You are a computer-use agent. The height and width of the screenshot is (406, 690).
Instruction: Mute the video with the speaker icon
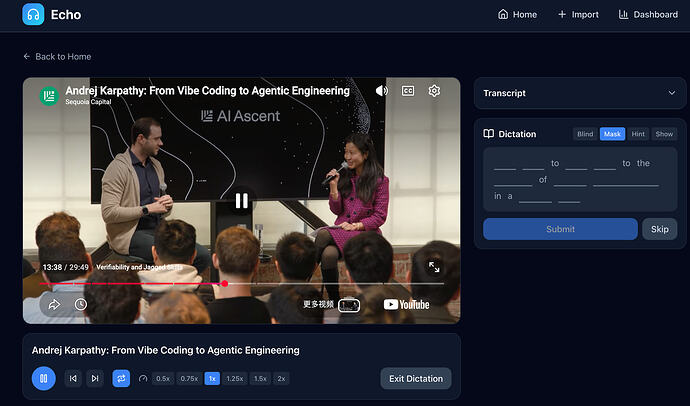[x=382, y=91]
